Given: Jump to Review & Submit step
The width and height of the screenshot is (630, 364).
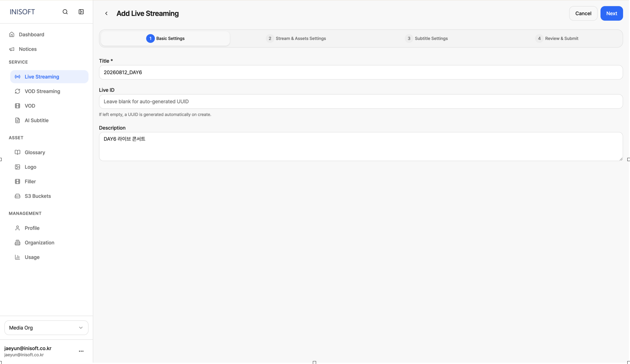Looking at the screenshot, I should [557, 38].
